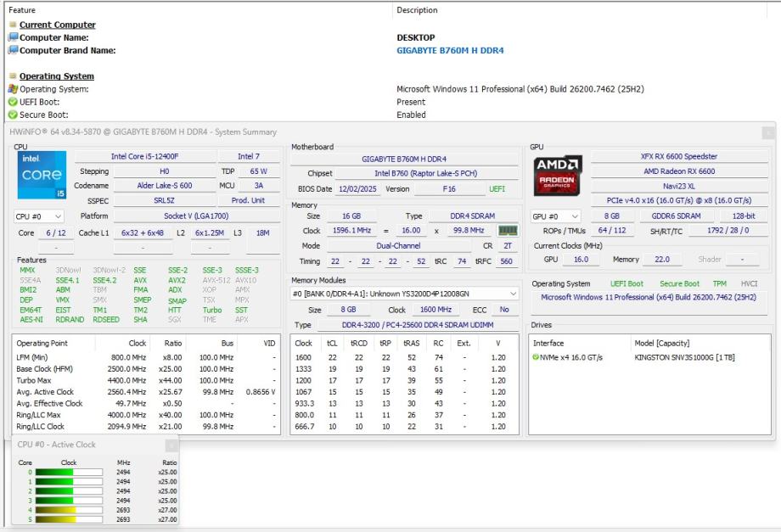This screenshot has height=532, width=781.
Task: Click the DDR4 SDRAM memory type field
Action: point(473,216)
